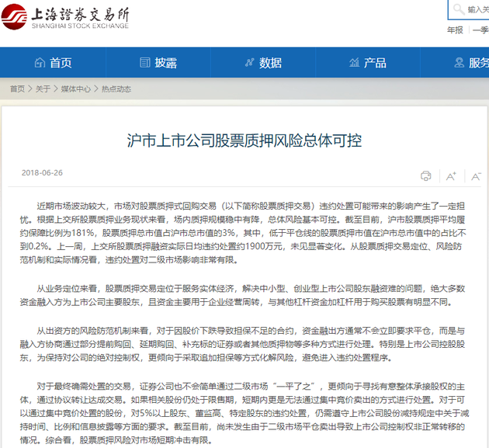This screenshot has height=448, width=489.
Task: Go to 媒体中心 in the breadcrumb
Action: [76, 89]
